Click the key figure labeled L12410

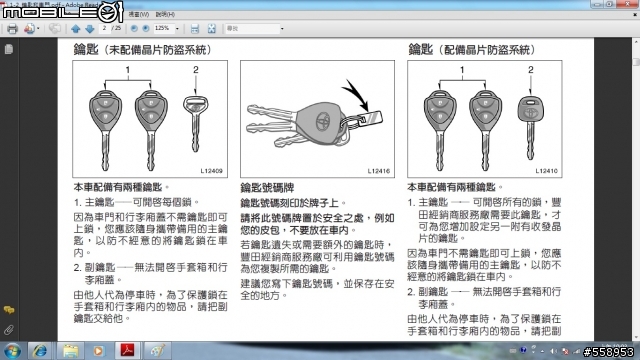click(x=484, y=119)
